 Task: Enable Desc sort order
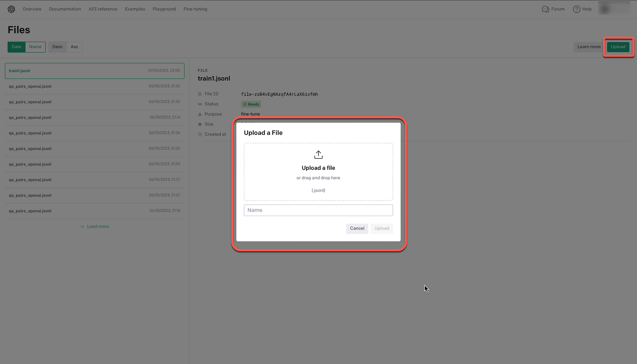tap(57, 47)
